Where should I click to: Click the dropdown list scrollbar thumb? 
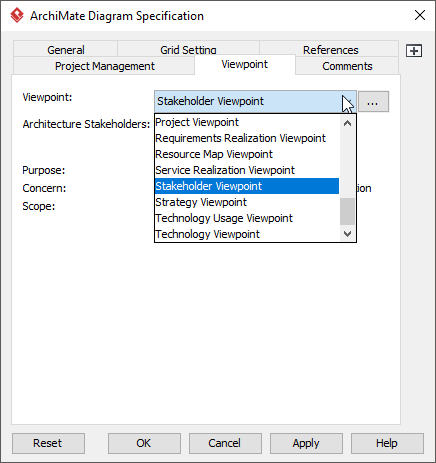pos(347,212)
